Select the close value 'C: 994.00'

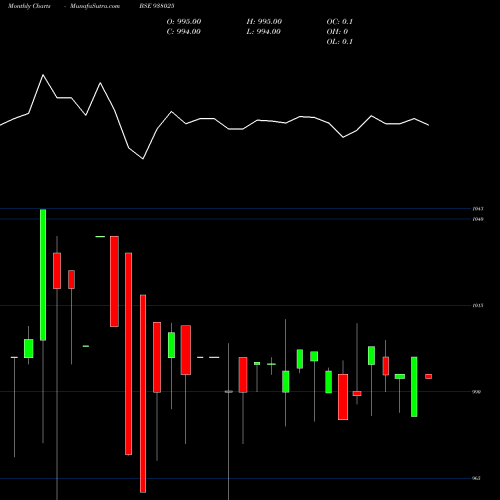click(184, 32)
